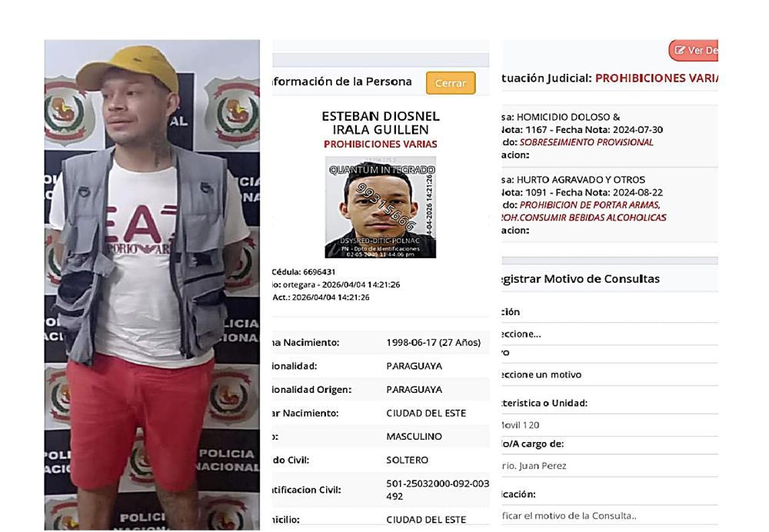
Task: Click the yellow Cerrar button
Action: [x=450, y=83]
